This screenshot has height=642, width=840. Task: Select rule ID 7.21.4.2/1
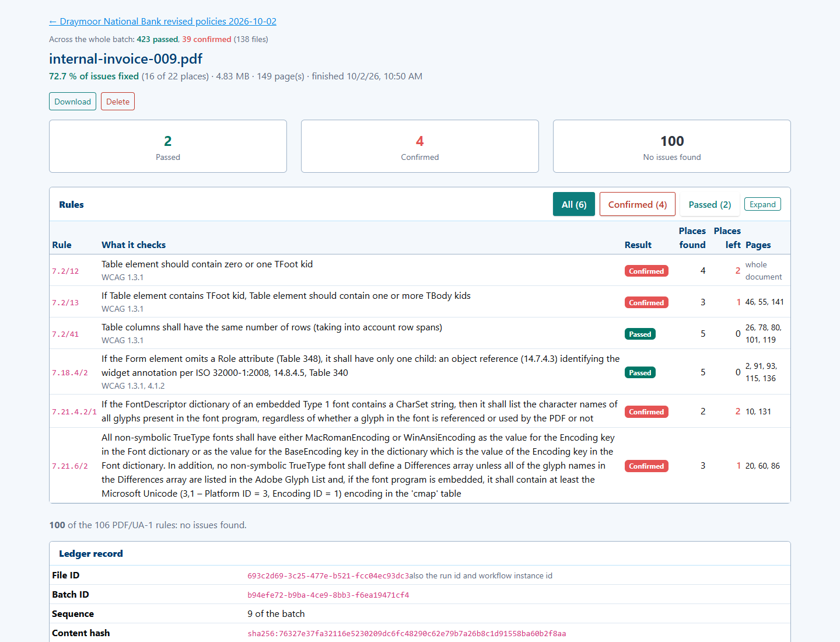point(75,412)
